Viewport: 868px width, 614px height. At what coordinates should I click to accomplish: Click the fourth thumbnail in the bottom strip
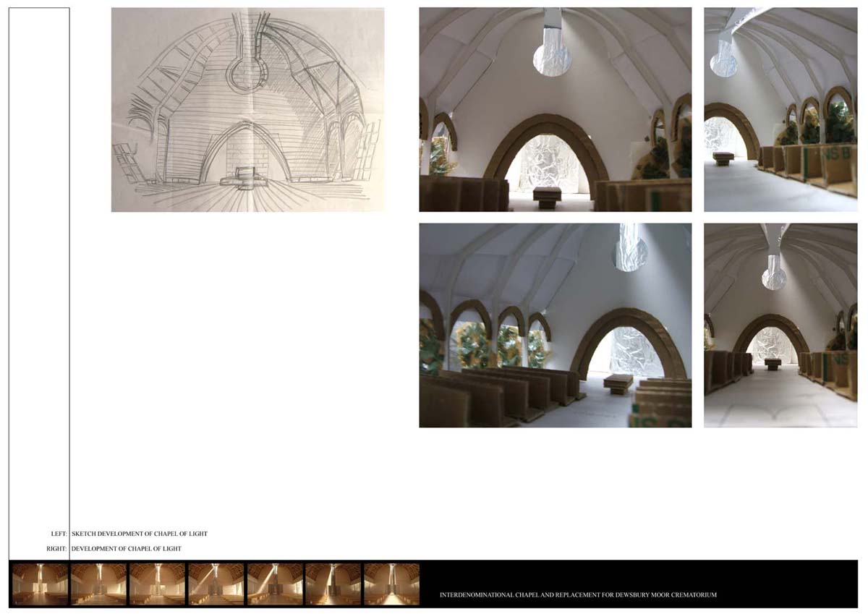[x=216, y=584]
